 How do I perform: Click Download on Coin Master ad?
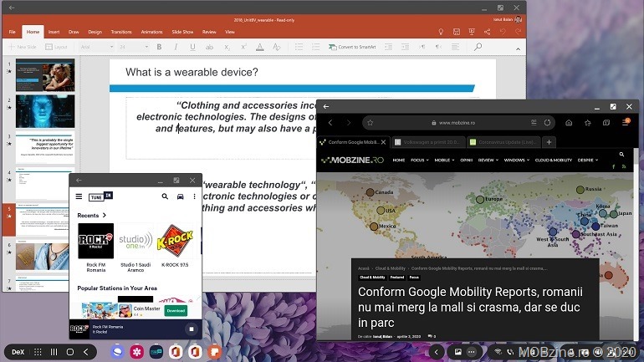176,311
